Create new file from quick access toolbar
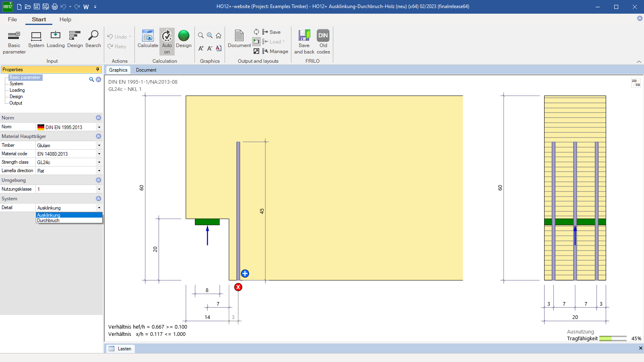The image size is (644, 362). [19, 7]
